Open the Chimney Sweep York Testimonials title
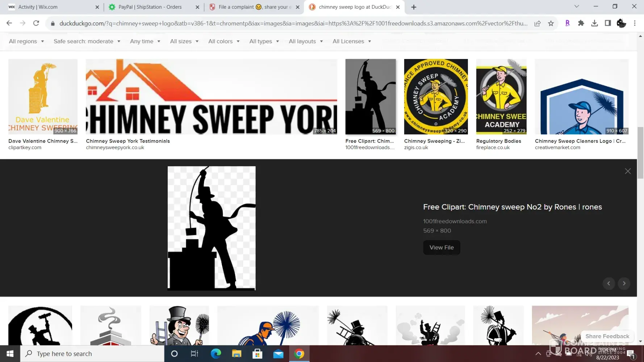This screenshot has height=362, width=644. click(x=128, y=141)
